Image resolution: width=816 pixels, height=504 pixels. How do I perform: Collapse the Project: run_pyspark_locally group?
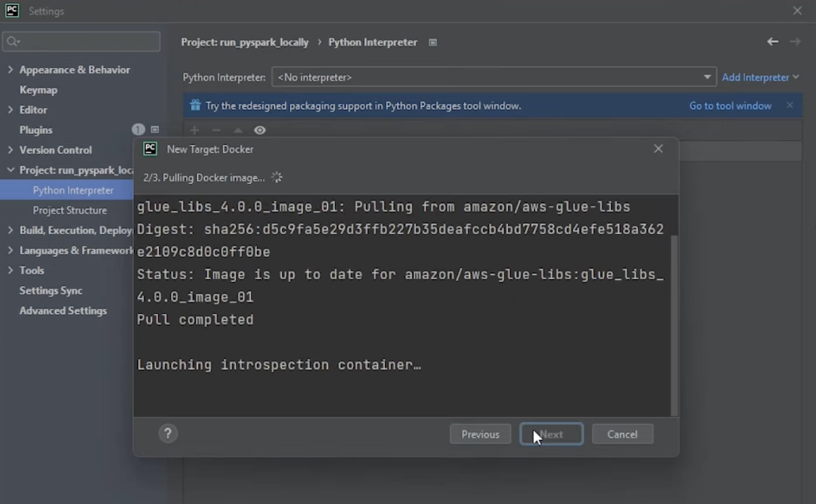[x=10, y=170]
